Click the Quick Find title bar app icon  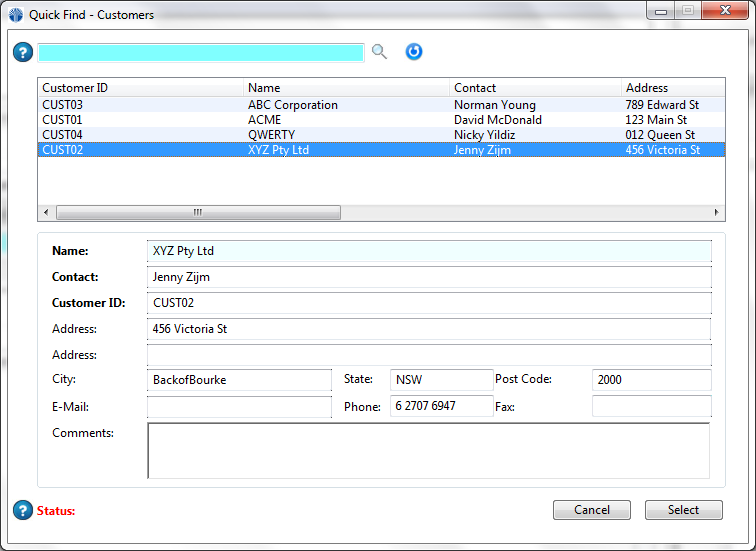click(x=16, y=15)
